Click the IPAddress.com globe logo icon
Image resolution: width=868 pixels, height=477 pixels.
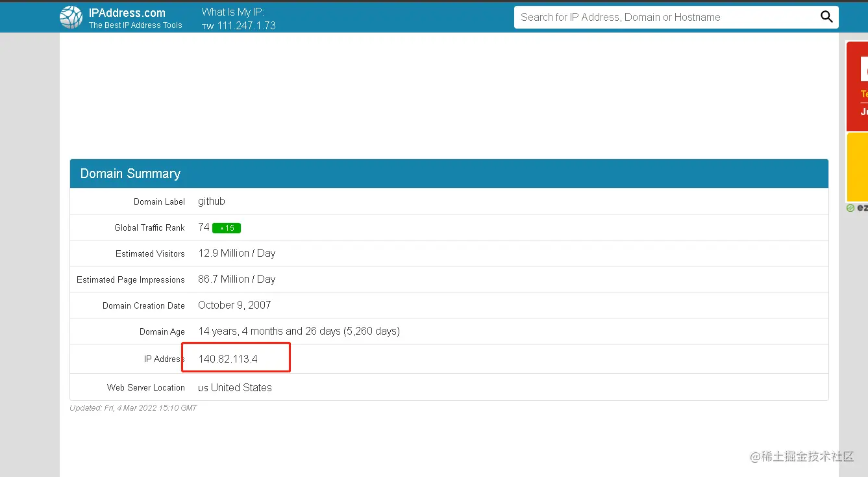(x=71, y=18)
